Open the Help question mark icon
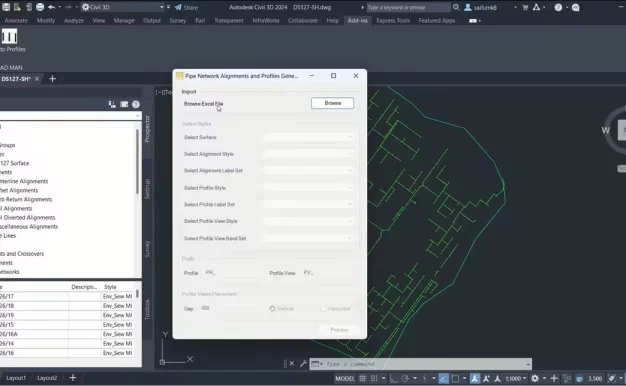 pyautogui.click(x=558, y=7)
